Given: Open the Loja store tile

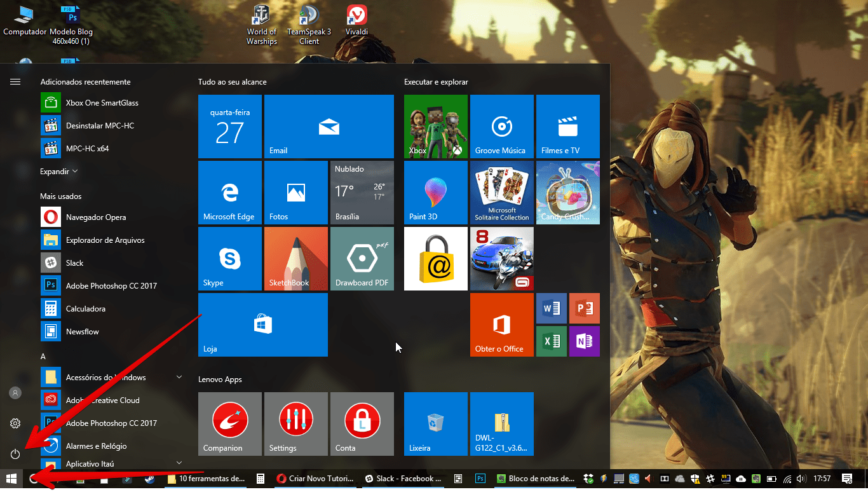Looking at the screenshot, I should [263, 325].
